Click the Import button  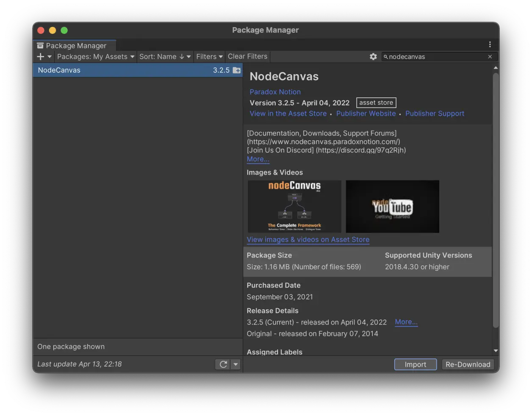coord(416,364)
